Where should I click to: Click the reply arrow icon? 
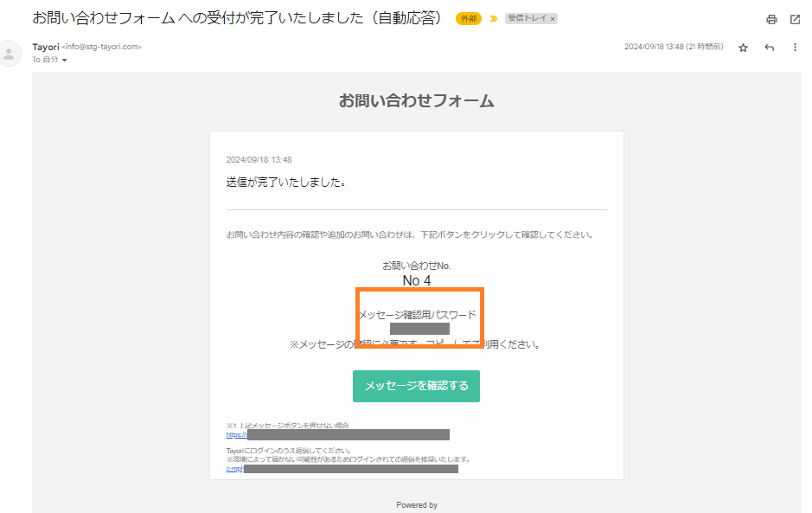pos(769,48)
